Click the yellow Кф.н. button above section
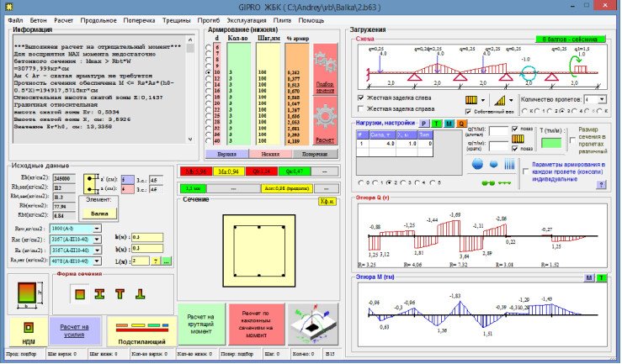This screenshot has width=622, height=364. tap(327, 202)
